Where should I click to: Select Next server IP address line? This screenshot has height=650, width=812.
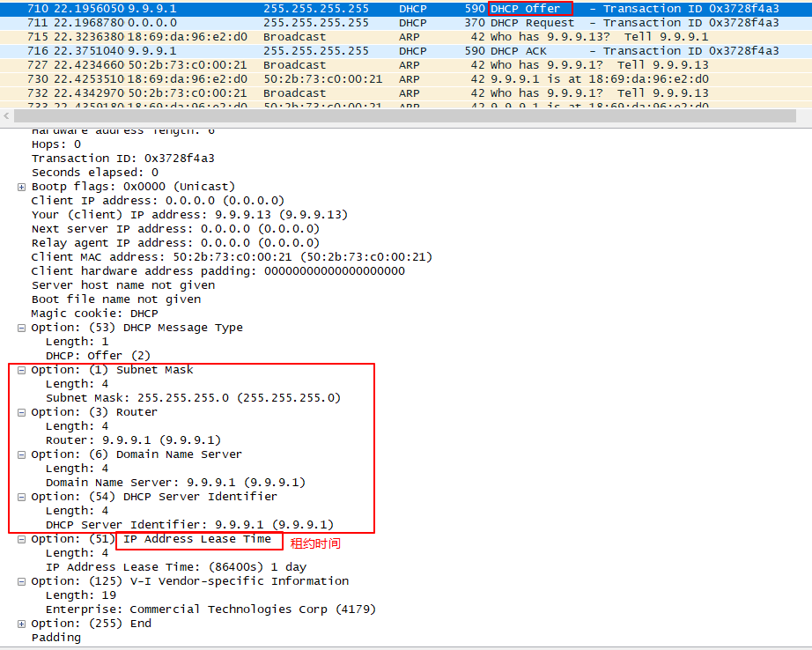click(x=175, y=229)
